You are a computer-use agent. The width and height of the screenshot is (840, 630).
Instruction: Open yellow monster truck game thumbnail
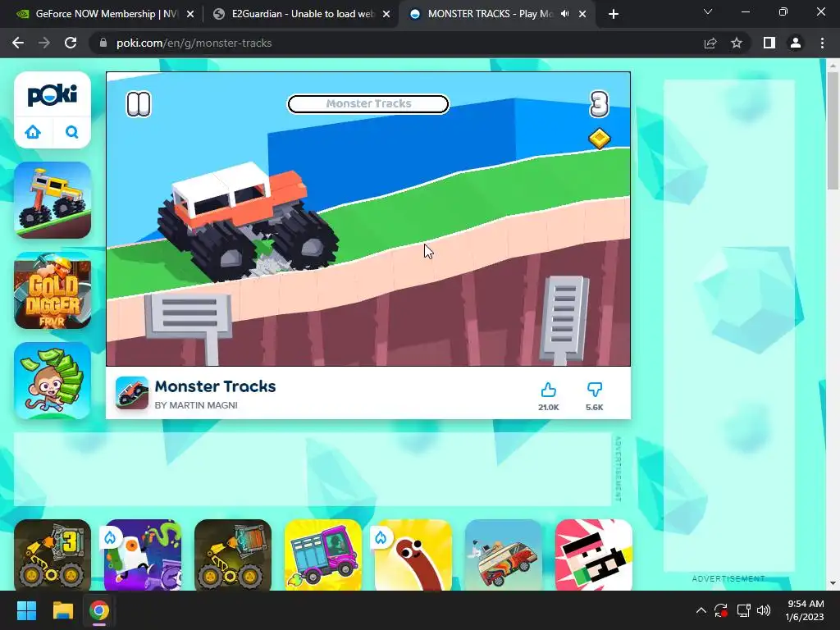[52, 200]
